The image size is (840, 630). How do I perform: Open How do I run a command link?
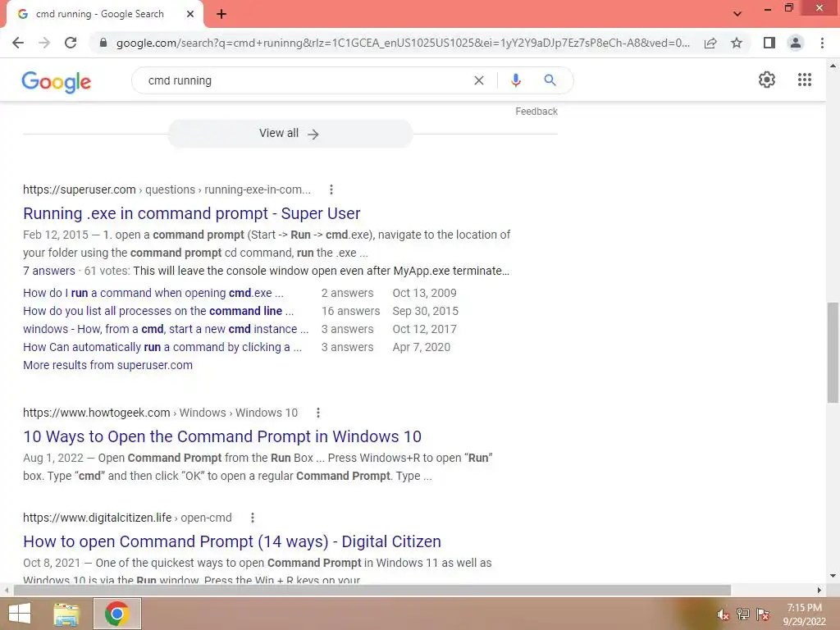coord(153,293)
